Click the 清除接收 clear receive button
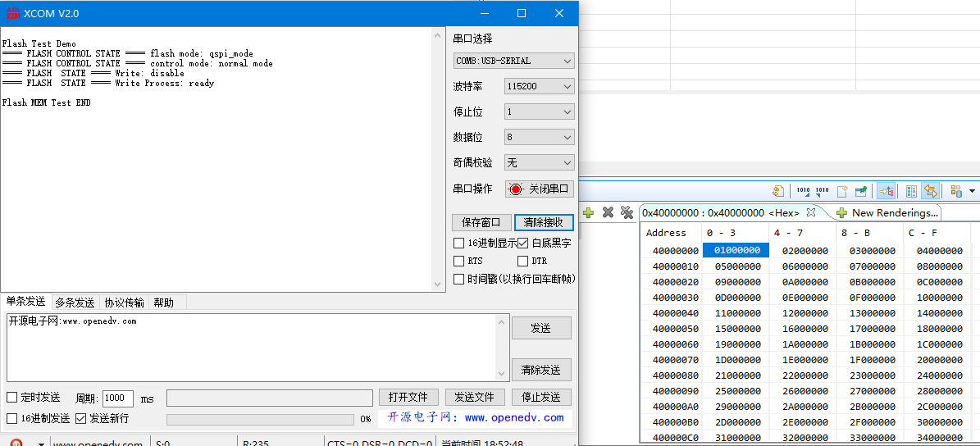Image resolution: width=980 pixels, height=446 pixels. pos(544,222)
